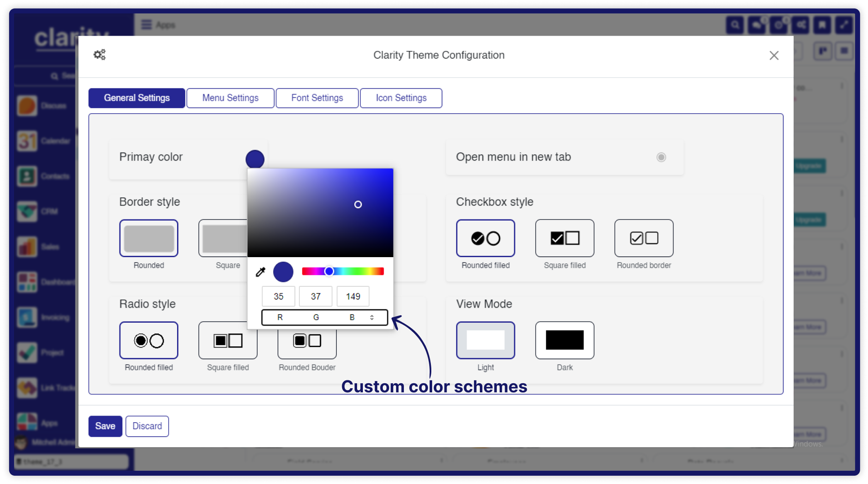Select the Rounded border style

[149, 238]
